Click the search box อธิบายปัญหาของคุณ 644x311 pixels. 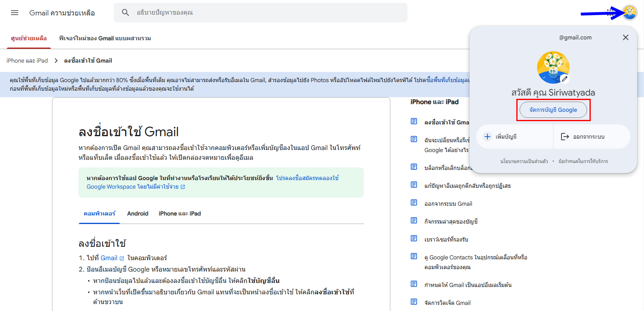pos(260,13)
